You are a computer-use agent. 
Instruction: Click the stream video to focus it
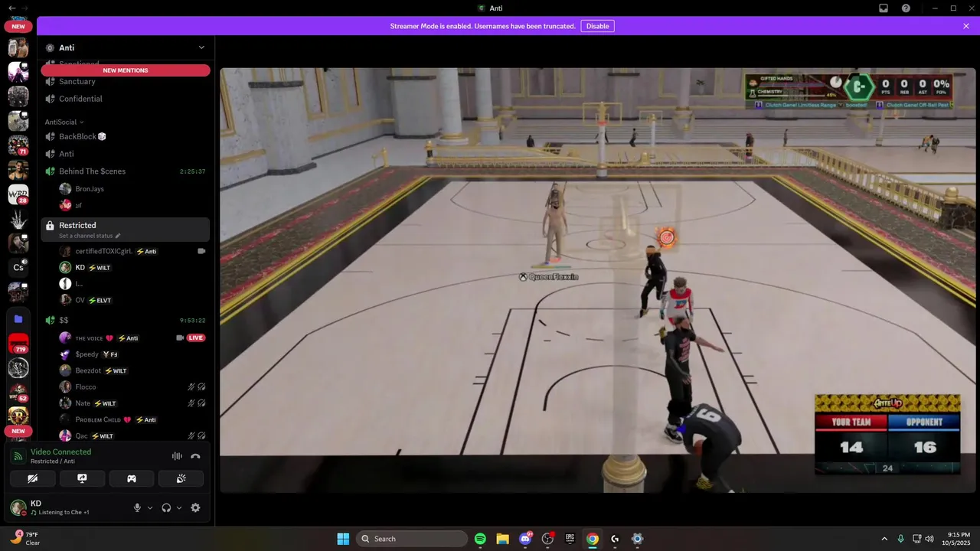point(596,280)
